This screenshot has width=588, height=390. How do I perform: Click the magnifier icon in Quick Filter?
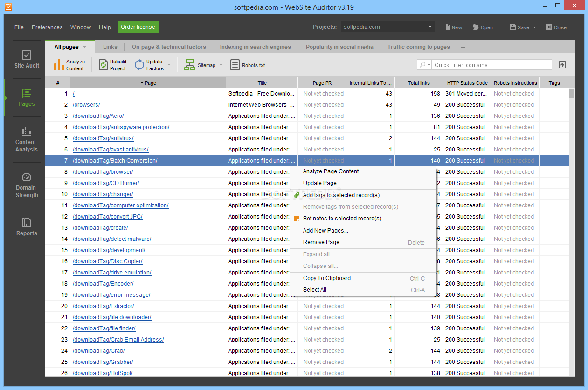point(422,65)
